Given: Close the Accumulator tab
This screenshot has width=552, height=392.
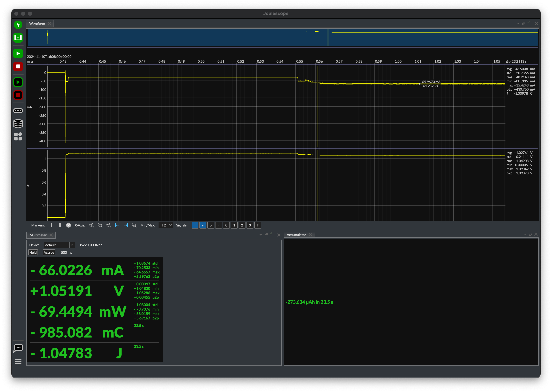Looking at the screenshot, I should [x=311, y=235].
